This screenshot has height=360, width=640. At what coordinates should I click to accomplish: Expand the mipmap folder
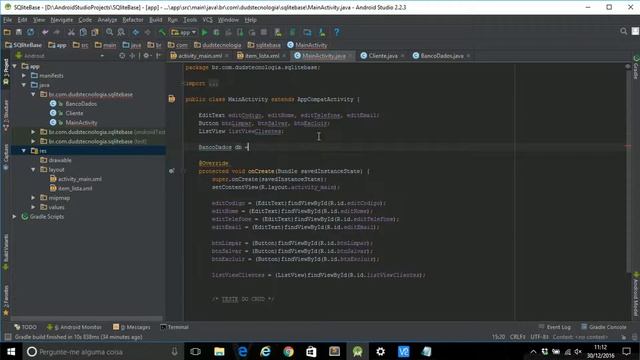coord(34,198)
